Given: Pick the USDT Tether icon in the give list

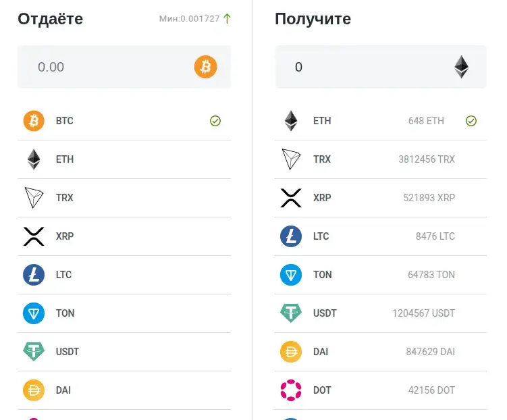Looking at the screenshot, I should pyautogui.click(x=34, y=351).
